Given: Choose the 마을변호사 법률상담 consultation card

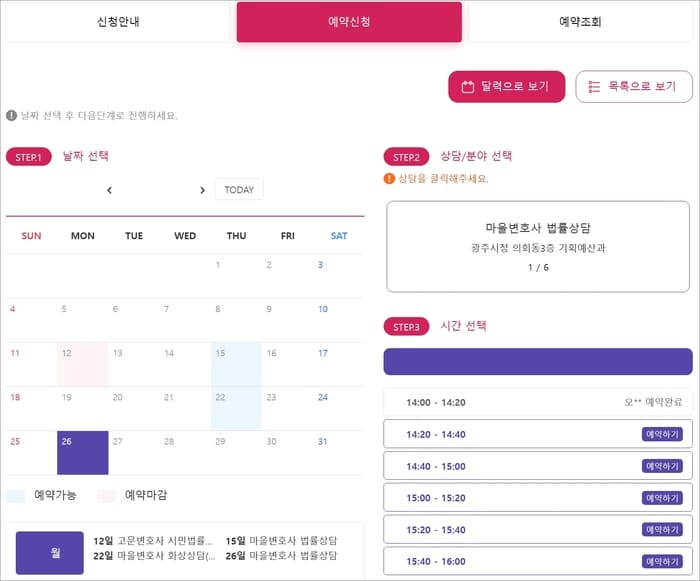Looking at the screenshot, I should coord(538,246).
